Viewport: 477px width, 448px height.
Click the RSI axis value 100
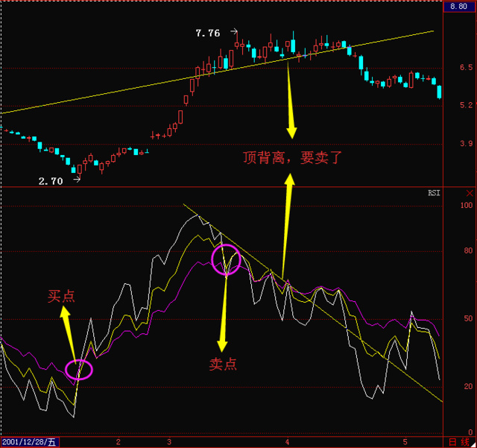point(467,206)
